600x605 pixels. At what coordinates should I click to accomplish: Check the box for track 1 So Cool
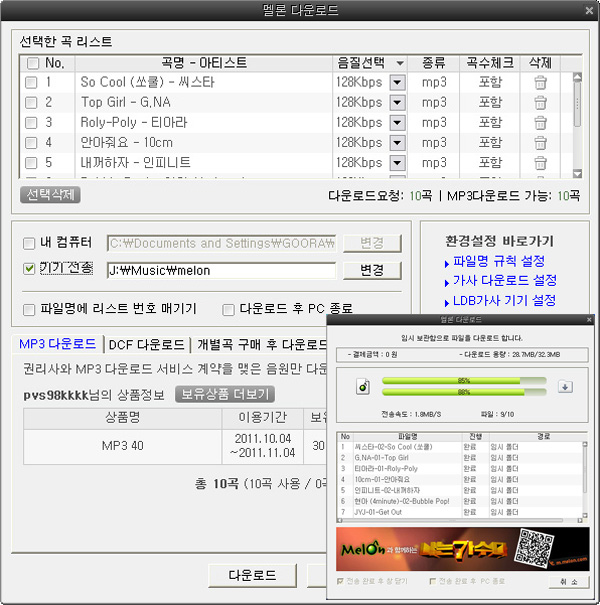(x=31, y=82)
